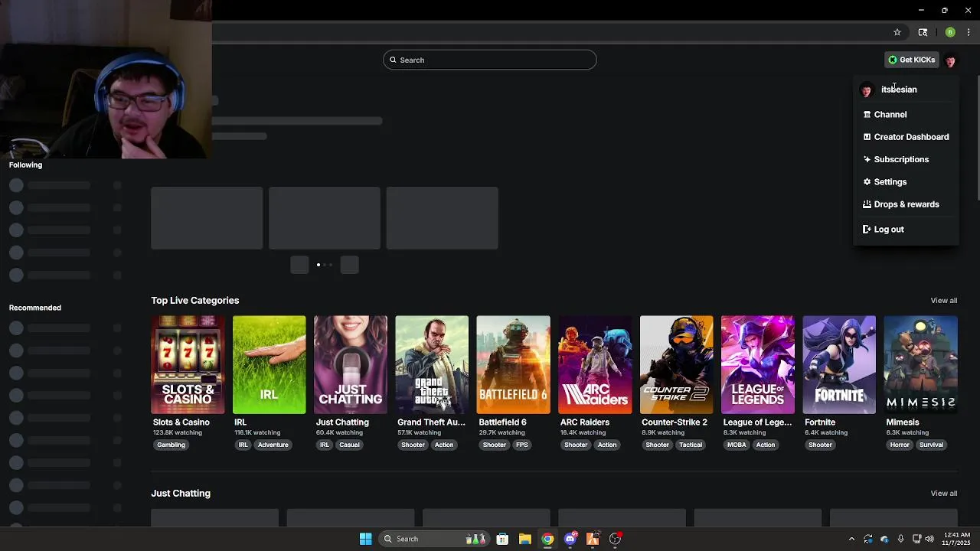
Task: Click View all for Just Chatting
Action: pyautogui.click(x=943, y=494)
